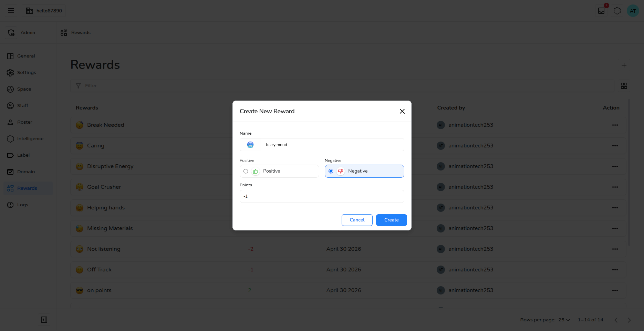The height and width of the screenshot is (331, 644).
Task: Collapse the sidebar panel icon
Action: point(44,320)
